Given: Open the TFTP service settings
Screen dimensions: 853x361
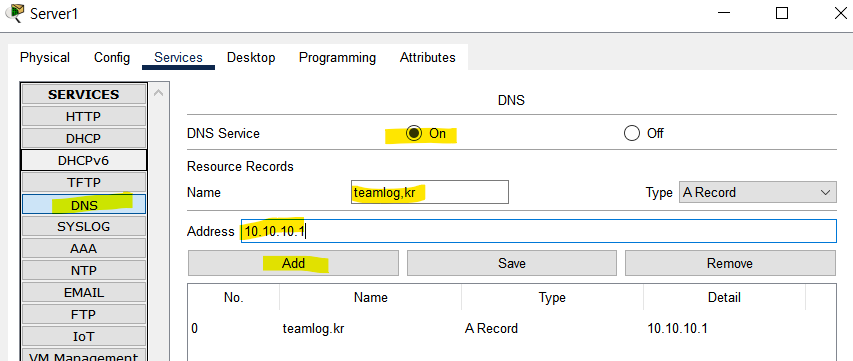Looking at the screenshot, I should point(84,183).
